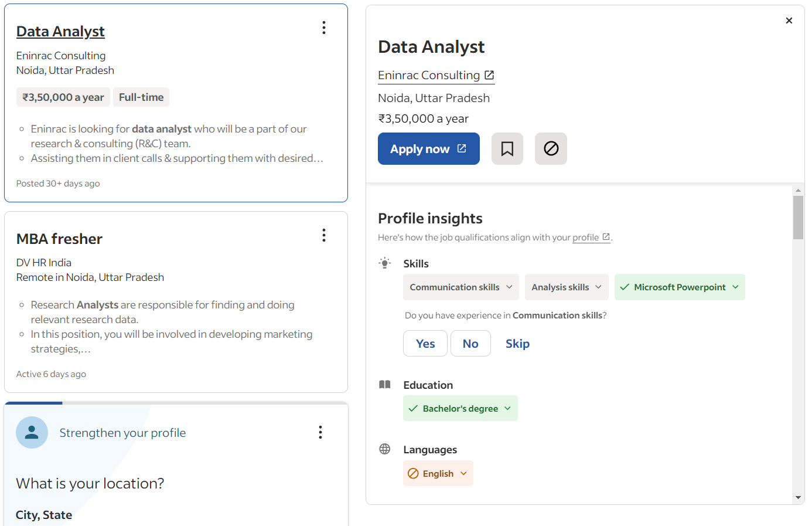Screen dimensions: 812x526
Task: Close the job details panel
Action: [789, 21]
